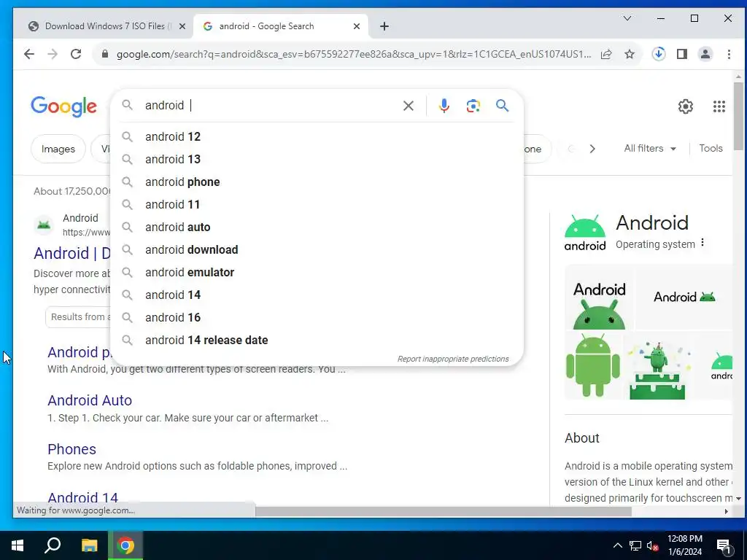Choose the suggestion android 14 release date
747x560 pixels.
pyautogui.click(x=317, y=340)
